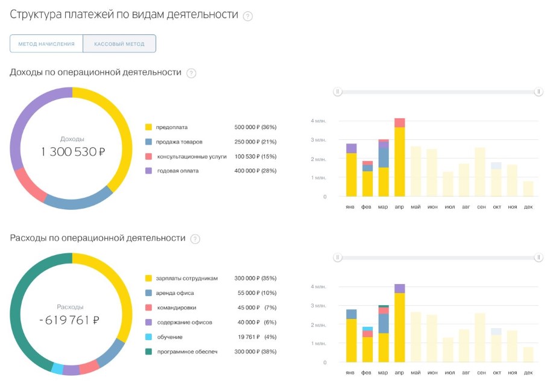550x392 pixels.
Task: Click purple годовая оплата legend swatch
Action: [x=148, y=171]
